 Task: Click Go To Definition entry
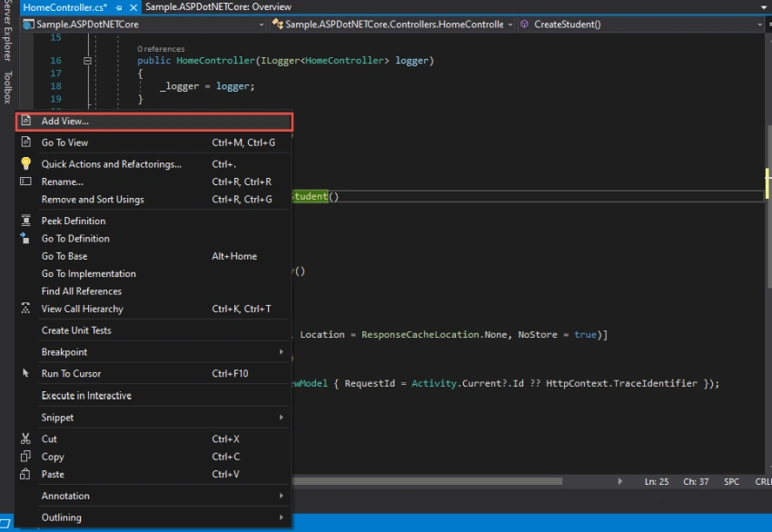[154, 239]
